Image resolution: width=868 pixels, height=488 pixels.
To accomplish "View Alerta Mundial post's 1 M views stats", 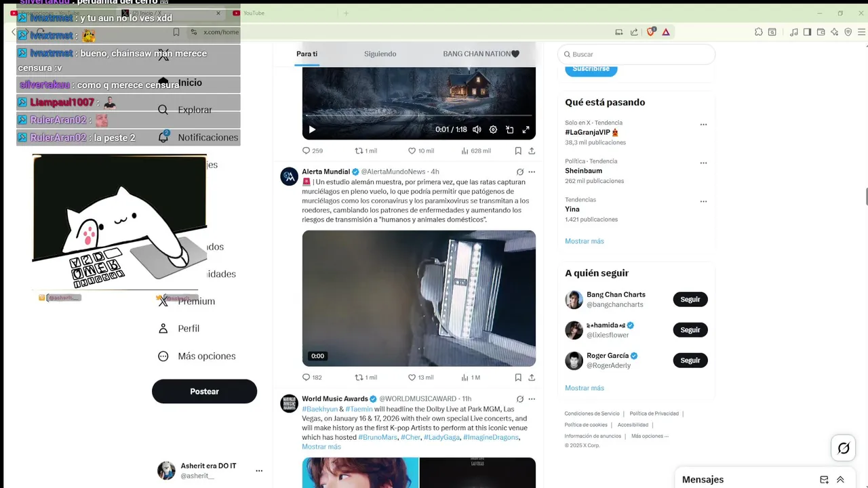I will coord(471,377).
